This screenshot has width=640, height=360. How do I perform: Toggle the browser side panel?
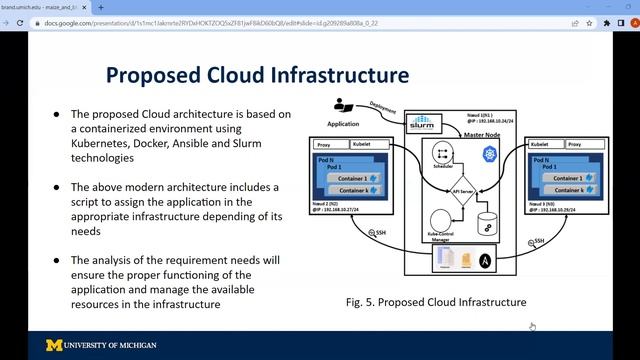(621, 24)
